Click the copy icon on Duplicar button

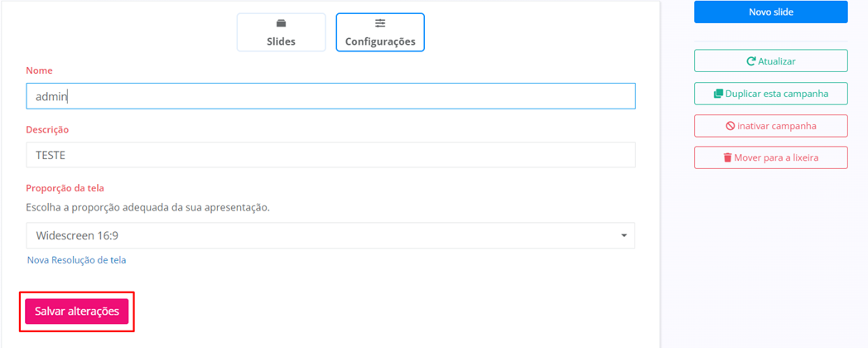click(718, 94)
